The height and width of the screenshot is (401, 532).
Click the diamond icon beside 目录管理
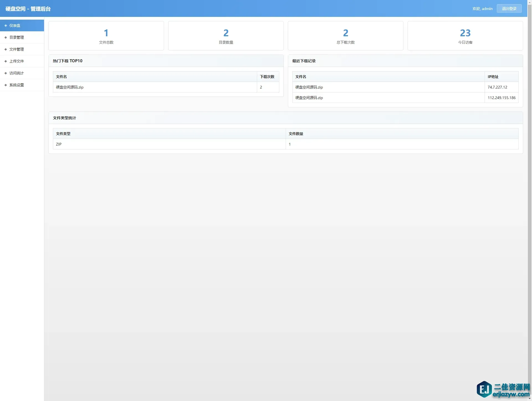coord(6,37)
